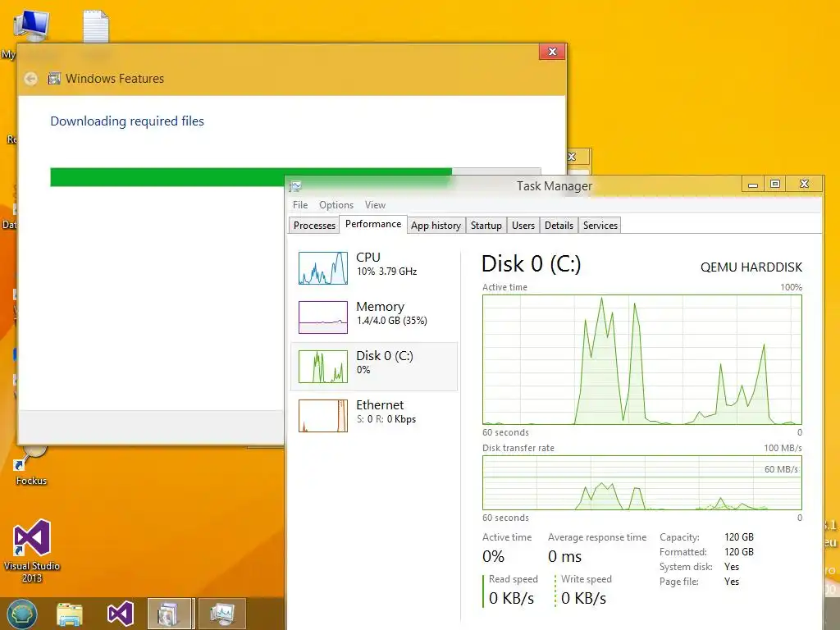Click the green download progress bar
This screenshot has width=840, height=630.
[251, 177]
